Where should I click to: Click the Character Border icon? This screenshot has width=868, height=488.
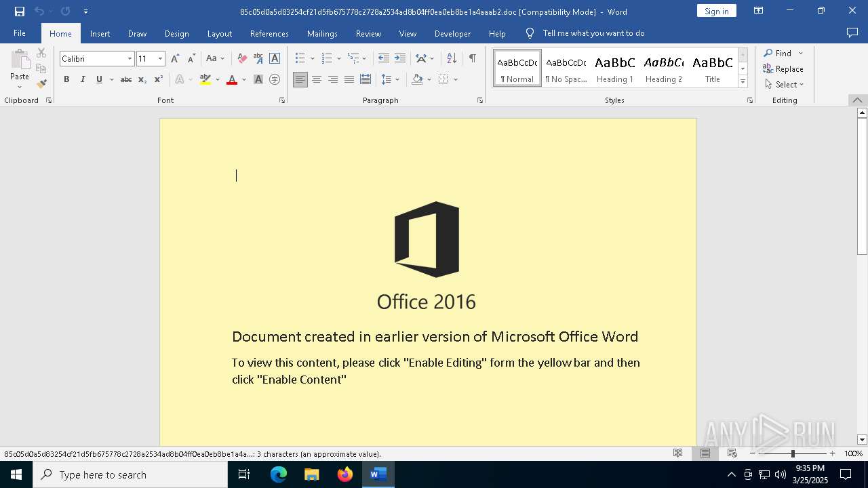point(275,59)
